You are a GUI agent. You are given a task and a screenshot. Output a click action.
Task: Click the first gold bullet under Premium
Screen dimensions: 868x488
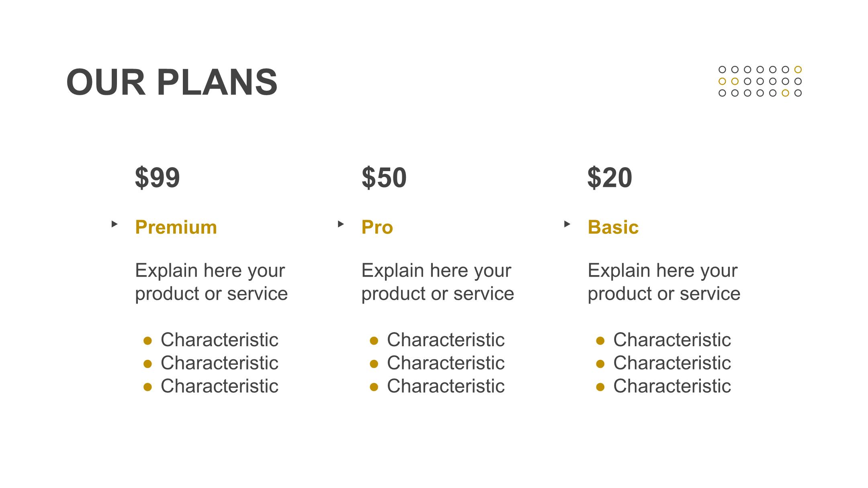(x=147, y=341)
